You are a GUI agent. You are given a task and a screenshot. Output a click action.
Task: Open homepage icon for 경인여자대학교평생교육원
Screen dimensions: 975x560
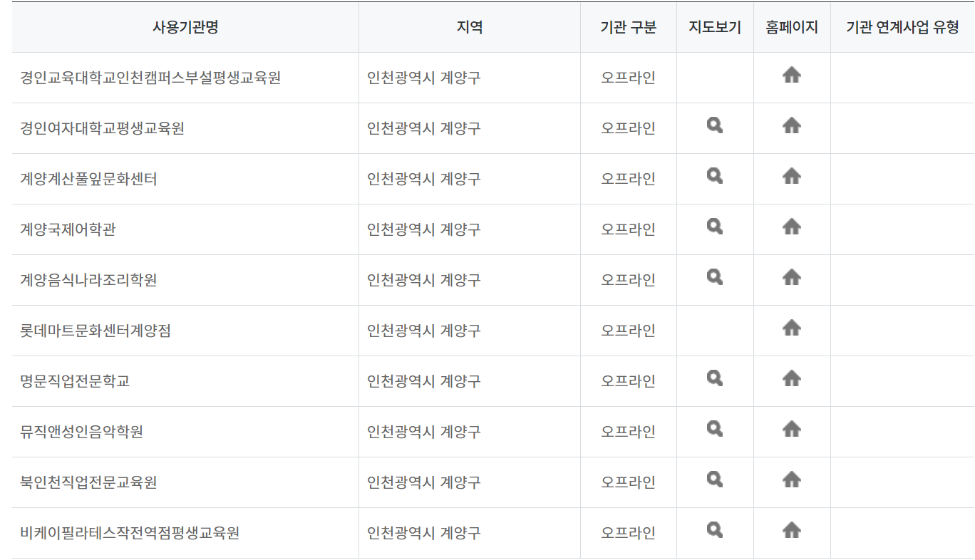point(792,125)
